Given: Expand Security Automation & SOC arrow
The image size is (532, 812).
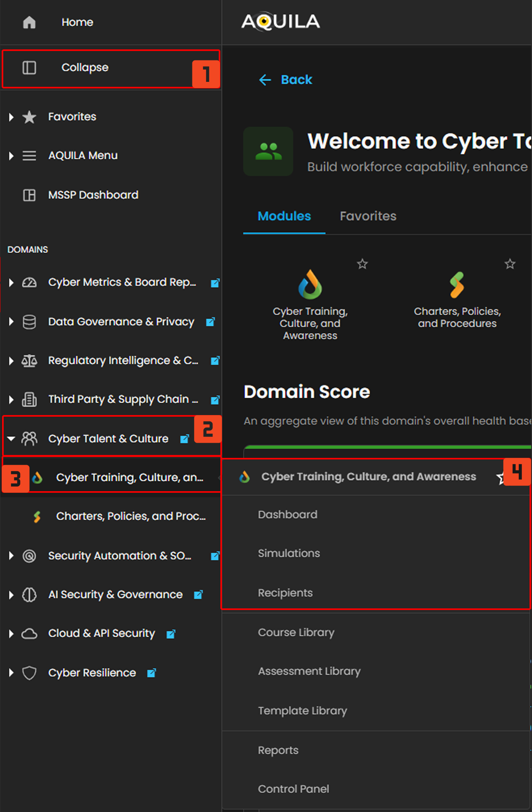Looking at the screenshot, I should (x=12, y=556).
